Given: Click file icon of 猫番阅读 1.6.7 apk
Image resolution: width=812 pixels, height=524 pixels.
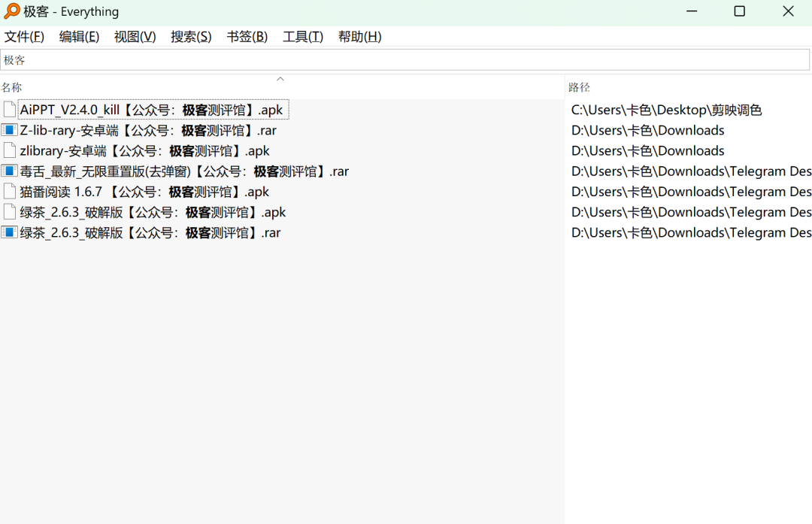Looking at the screenshot, I should pos(9,191).
